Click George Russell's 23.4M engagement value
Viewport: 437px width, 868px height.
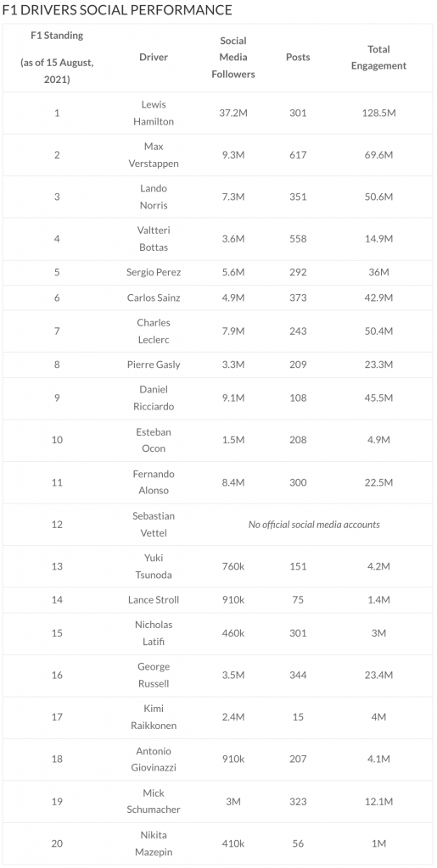(x=378, y=675)
